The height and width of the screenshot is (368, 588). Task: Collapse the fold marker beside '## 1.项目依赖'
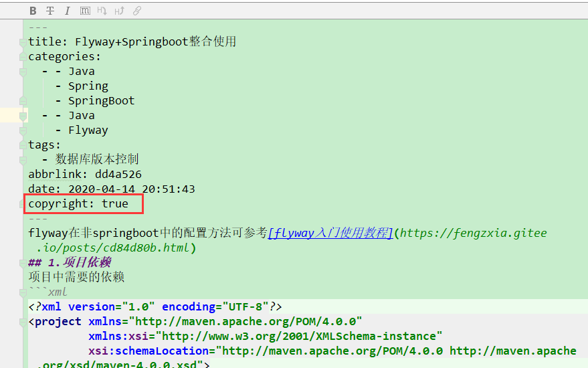tap(23, 262)
